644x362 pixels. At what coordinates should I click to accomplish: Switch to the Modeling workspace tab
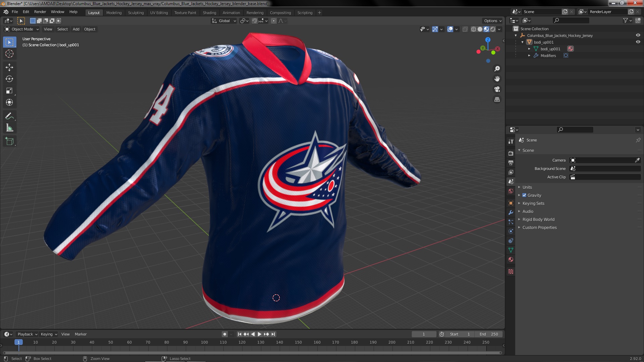[114, 13]
